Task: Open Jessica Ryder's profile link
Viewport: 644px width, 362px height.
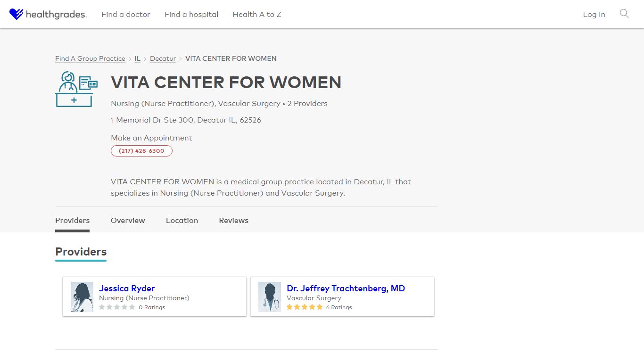Action: (x=127, y=288)
